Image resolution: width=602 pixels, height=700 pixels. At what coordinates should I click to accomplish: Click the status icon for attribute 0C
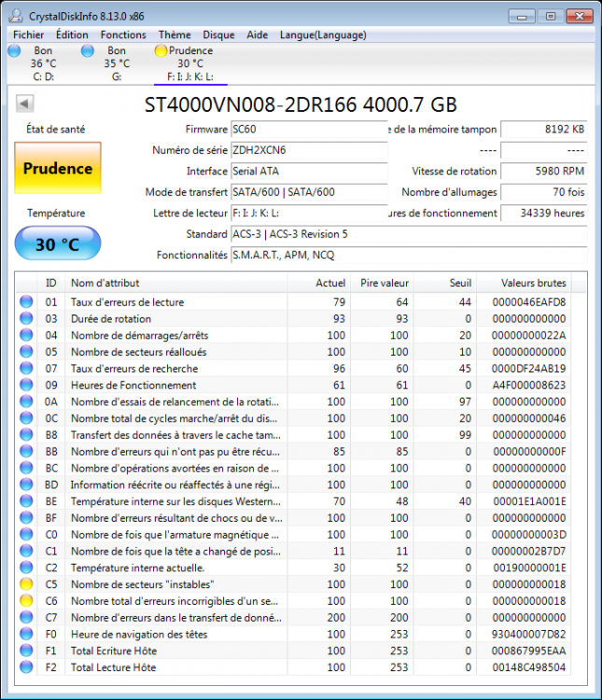pyautogui.click(x=26, y=418)
